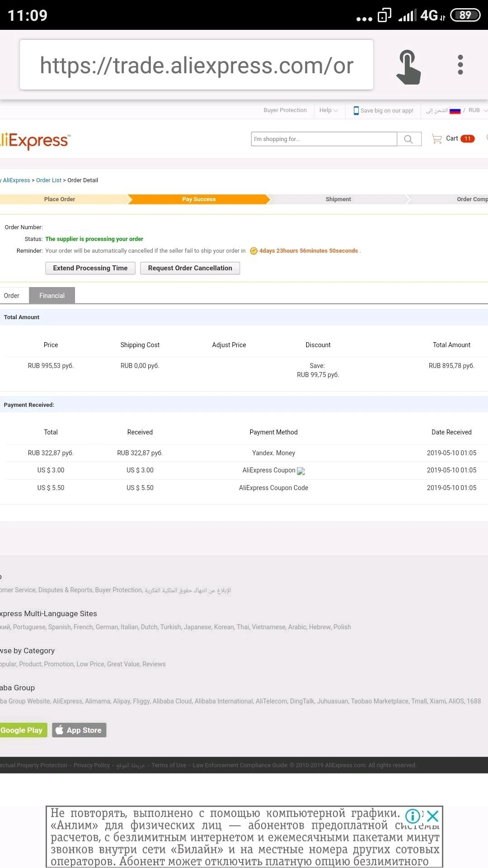
Task: Click discount value RUB 99,75 руб.
Action: pos(318,375)
